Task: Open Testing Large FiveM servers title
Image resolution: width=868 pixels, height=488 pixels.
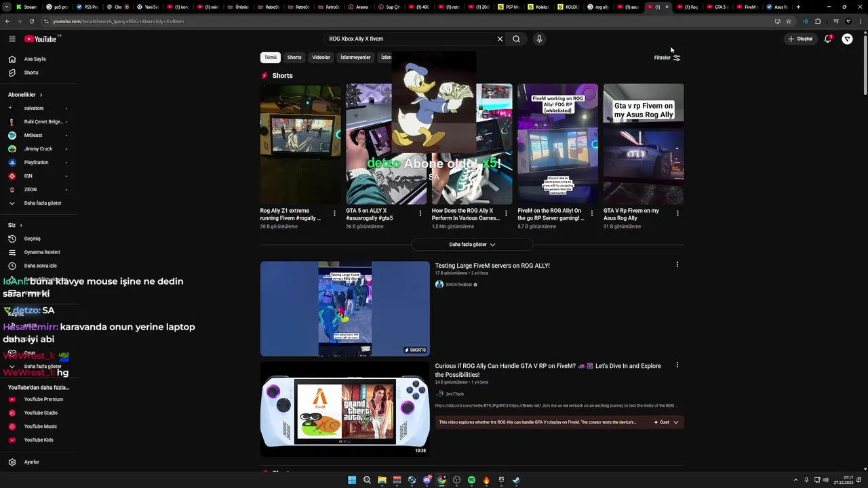Action: [x=492, y=266]
